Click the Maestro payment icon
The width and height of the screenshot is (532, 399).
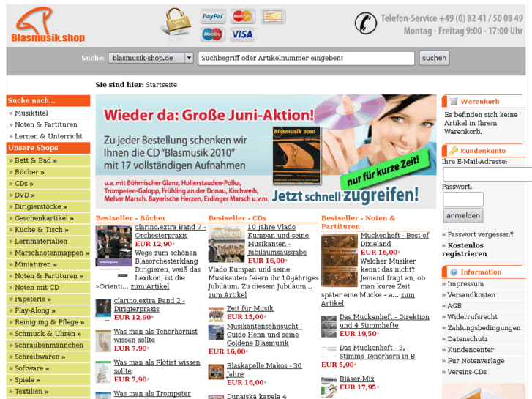point(213,34)
